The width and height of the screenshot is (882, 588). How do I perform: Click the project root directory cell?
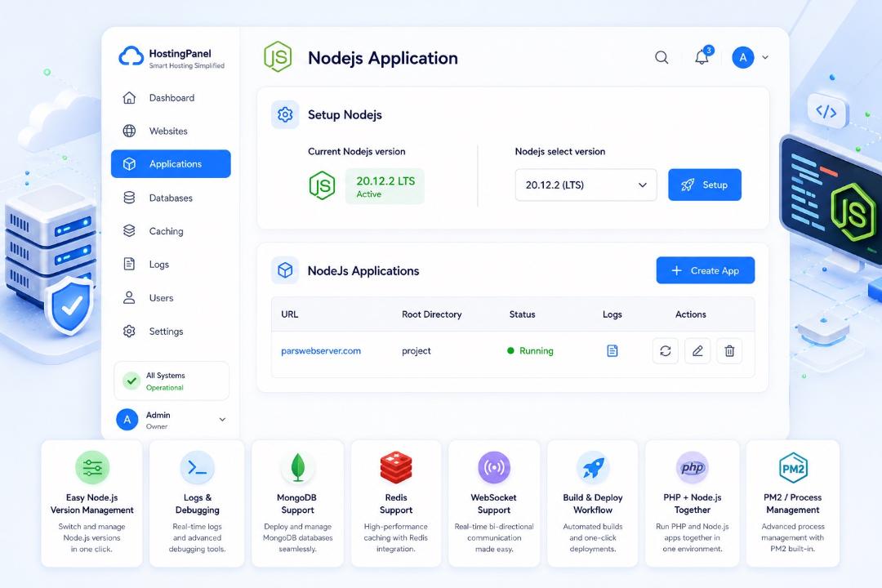[x=416, y=351]
